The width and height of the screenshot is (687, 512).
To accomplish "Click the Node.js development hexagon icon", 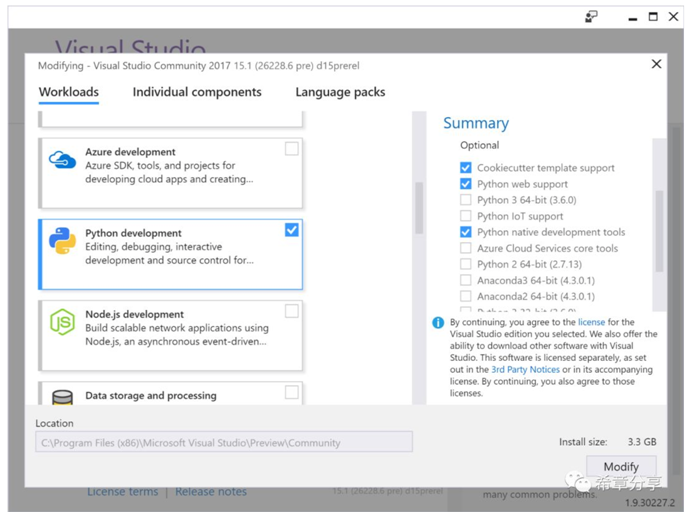I will pos(62,322).
